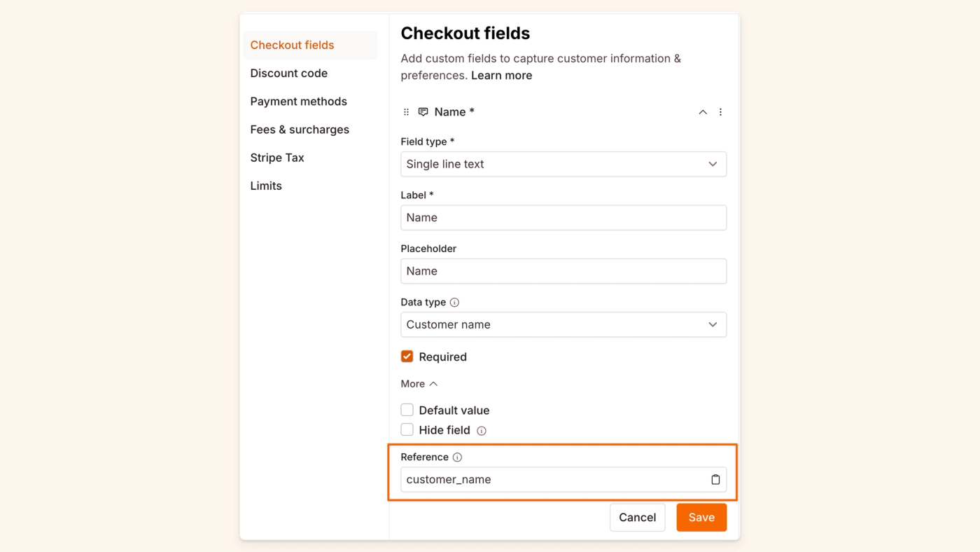Uncheck the Required checkbox
Viewport: 980px width, 552px height.
click(x=407, y=357)
